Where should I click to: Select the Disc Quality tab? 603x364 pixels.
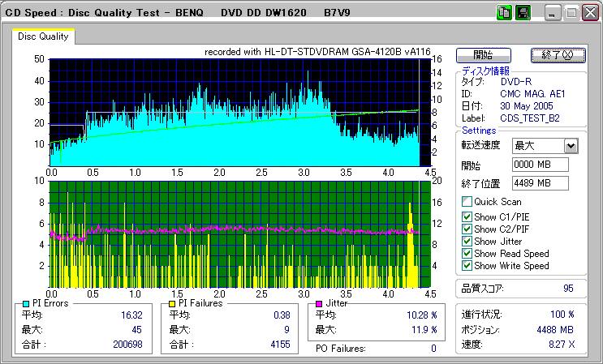tap(43, 36)
